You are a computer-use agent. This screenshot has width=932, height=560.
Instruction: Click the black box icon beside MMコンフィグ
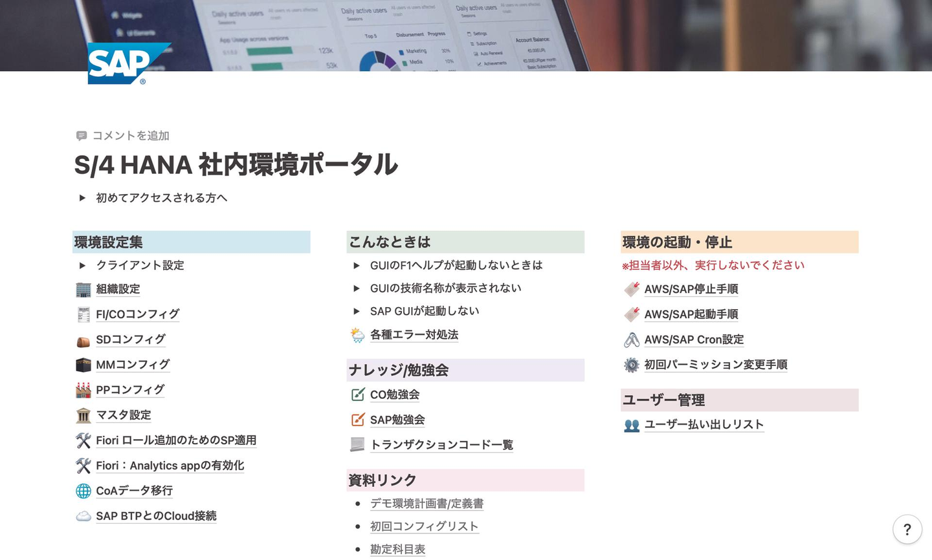tap(83, 365)
